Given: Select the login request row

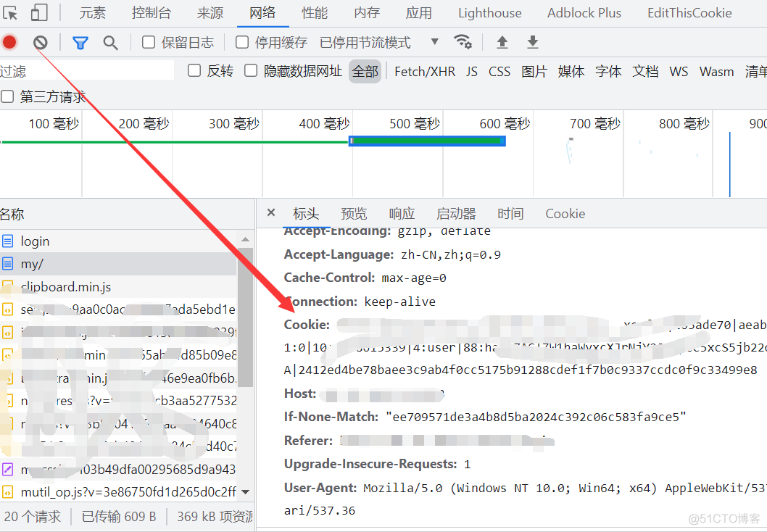Looking at the screenshot, I should pos(119,241).
